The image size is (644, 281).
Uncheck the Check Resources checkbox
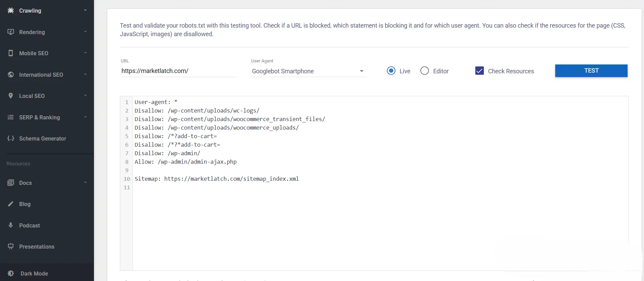[479, 71]
